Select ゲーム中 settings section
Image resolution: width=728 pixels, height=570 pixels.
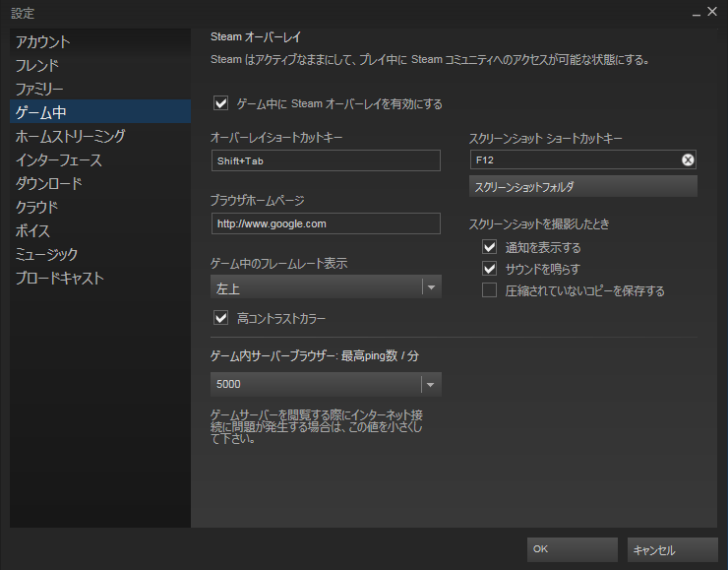point(100,111)
